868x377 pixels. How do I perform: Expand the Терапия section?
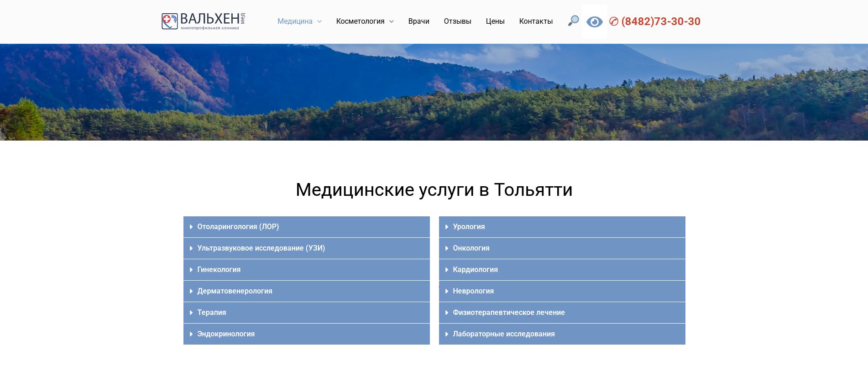[307, 313]
